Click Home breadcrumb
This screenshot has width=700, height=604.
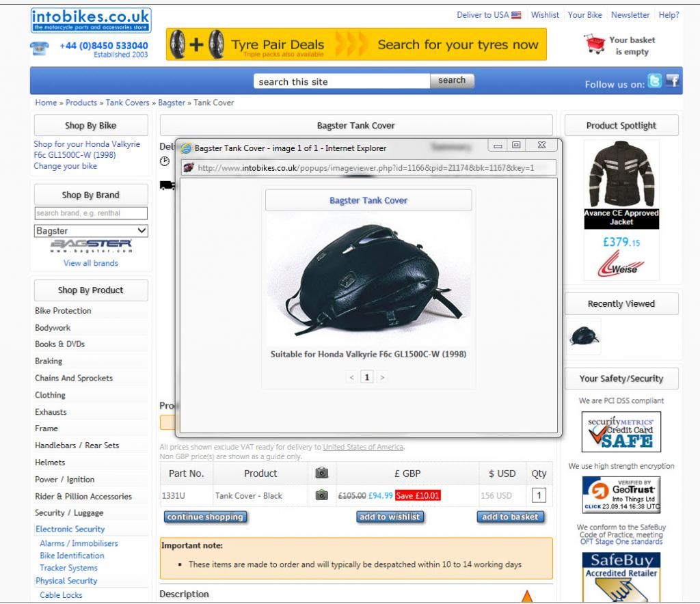click(46, 102)
